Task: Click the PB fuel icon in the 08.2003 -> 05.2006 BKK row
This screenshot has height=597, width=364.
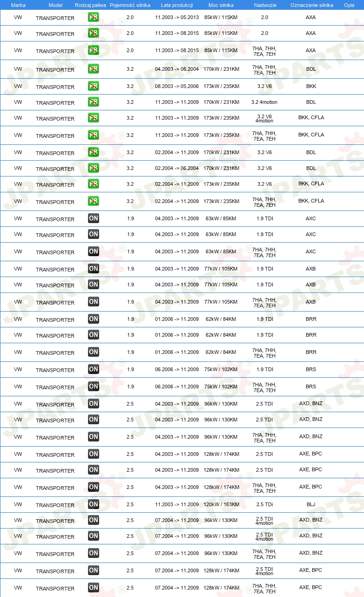Action: tap(94, 86)
